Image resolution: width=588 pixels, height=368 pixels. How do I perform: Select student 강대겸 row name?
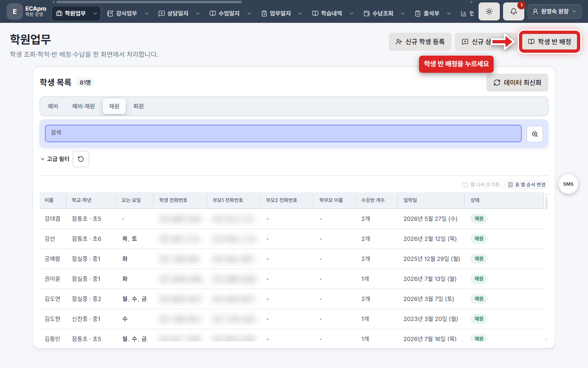[x=52, y=219]
